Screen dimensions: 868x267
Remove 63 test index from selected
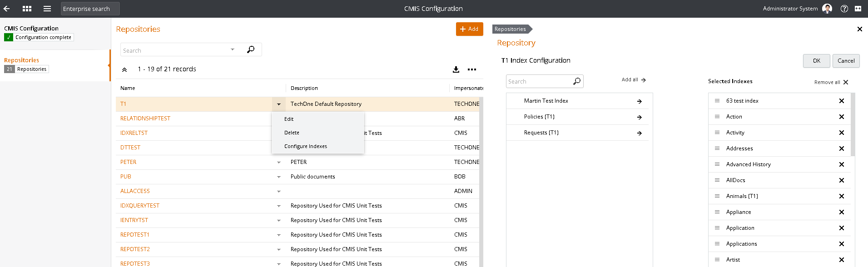pyautogui.click(x=842, y=101)
